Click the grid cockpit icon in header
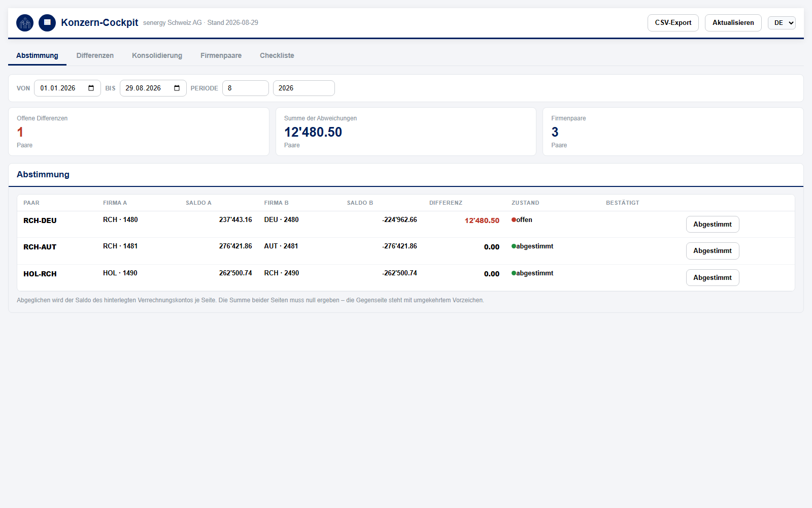Viewport: 812px width, 508px height. 47,23
